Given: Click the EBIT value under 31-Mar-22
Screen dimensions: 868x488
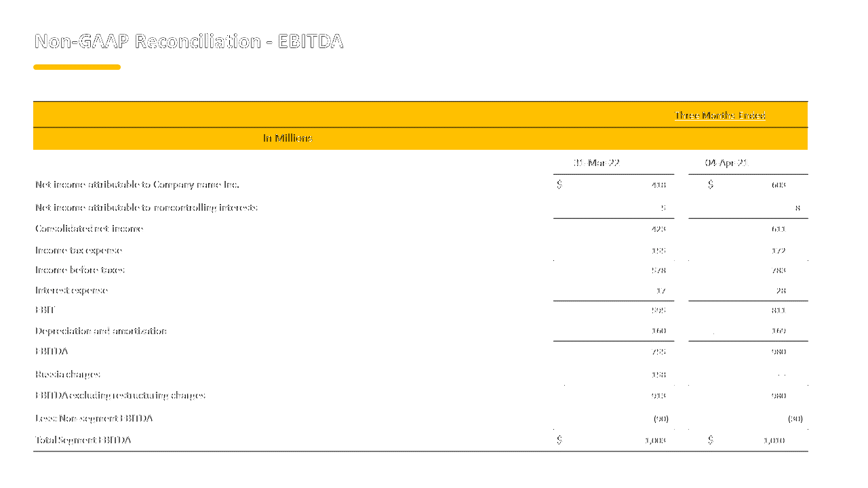Looking at the screenshot, I should 658,310.
